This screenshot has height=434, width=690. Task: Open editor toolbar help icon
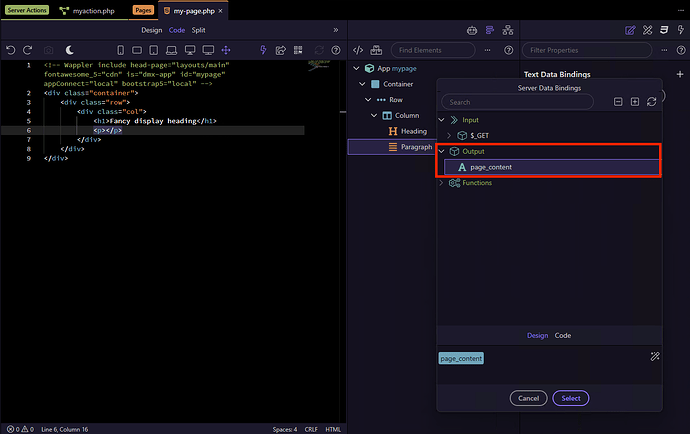(336, 50)
